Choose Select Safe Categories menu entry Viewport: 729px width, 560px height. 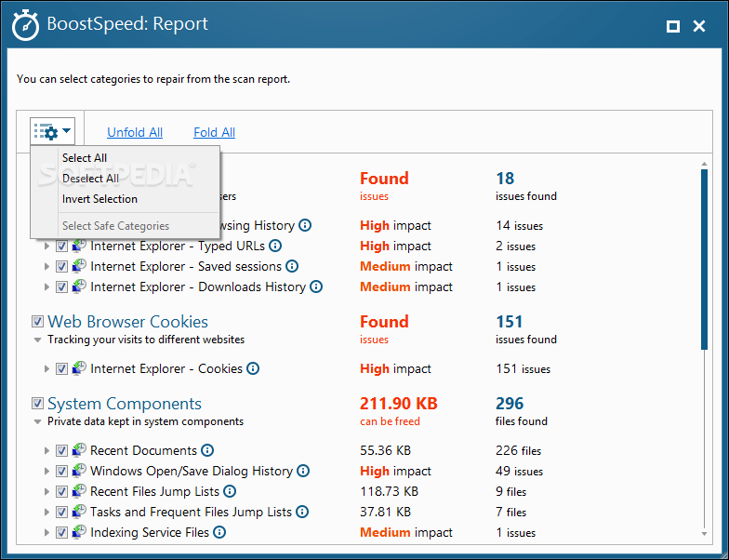pyautogui.click(x=126, y=225)
